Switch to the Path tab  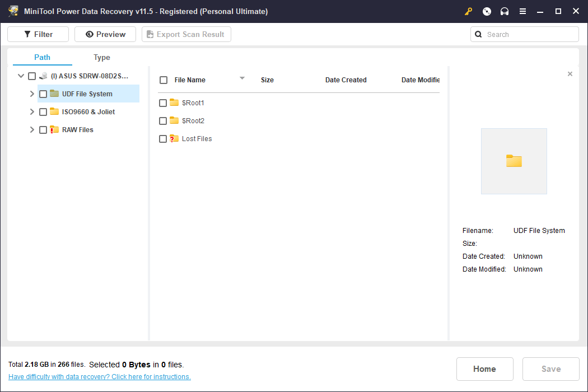click(43, 57)
